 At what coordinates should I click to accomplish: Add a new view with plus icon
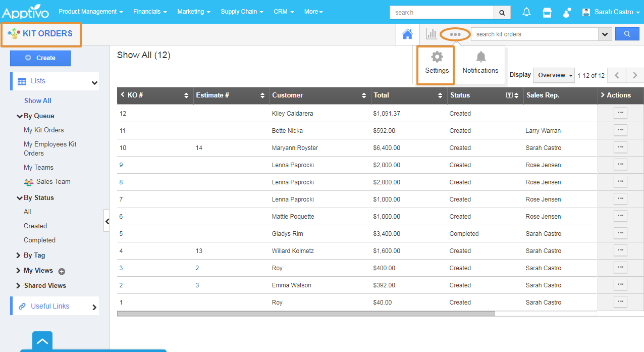click(62, 271)
